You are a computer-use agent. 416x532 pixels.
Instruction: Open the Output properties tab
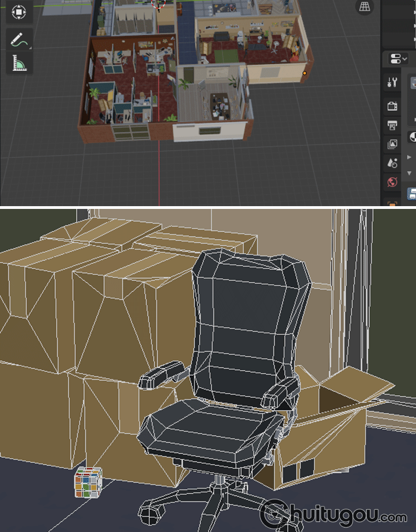coord(392,126)
